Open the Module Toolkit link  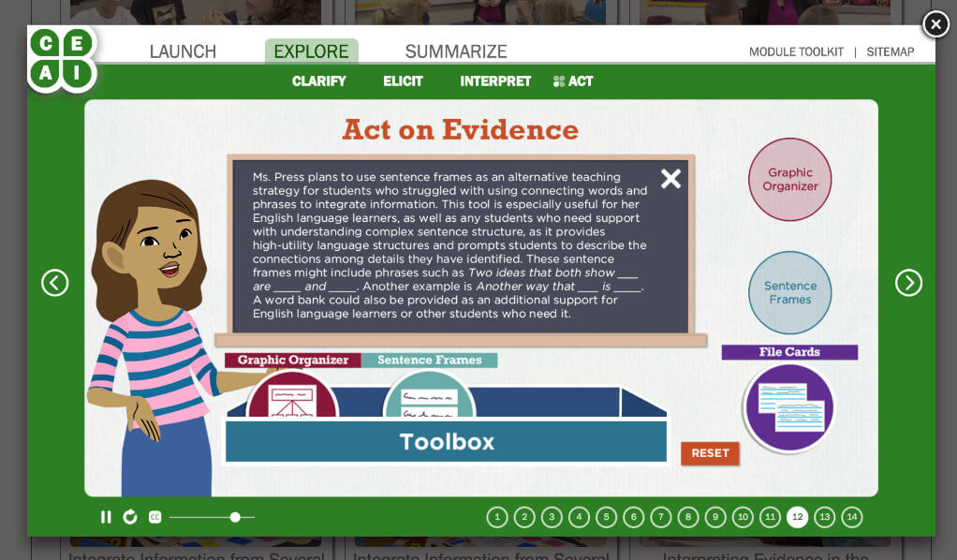coord(796,52)
